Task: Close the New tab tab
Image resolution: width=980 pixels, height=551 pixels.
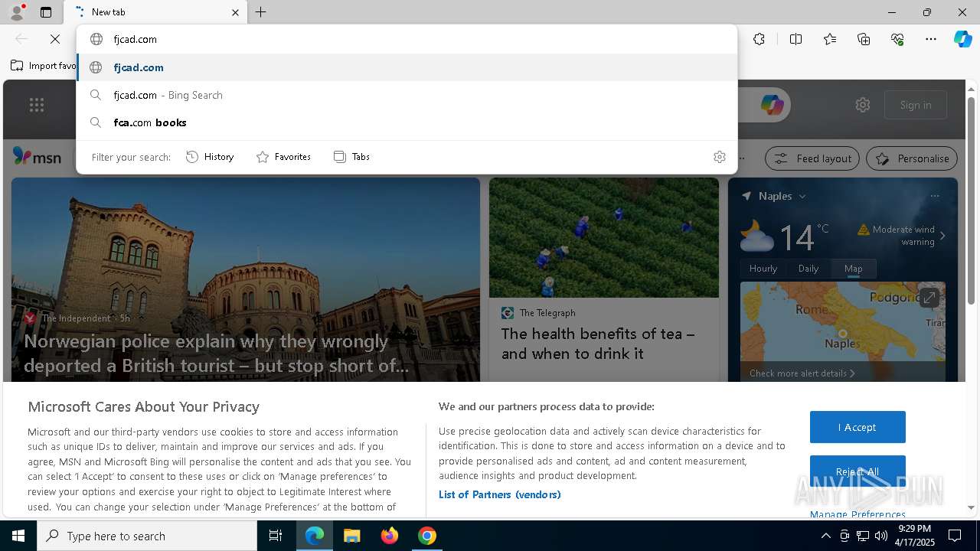Action: pos(235,12)
